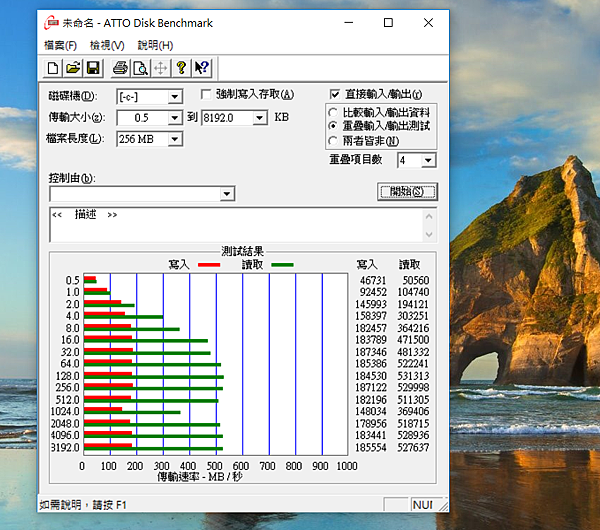
Task: Click the description box scroll up arrow
Action: pos(429,217)
